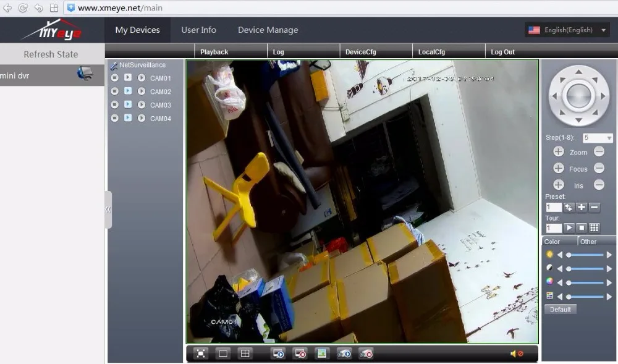The height and width of the screenshot is (364, 618).
Task: Stop local recording camera icon
Action: point(366,353)
